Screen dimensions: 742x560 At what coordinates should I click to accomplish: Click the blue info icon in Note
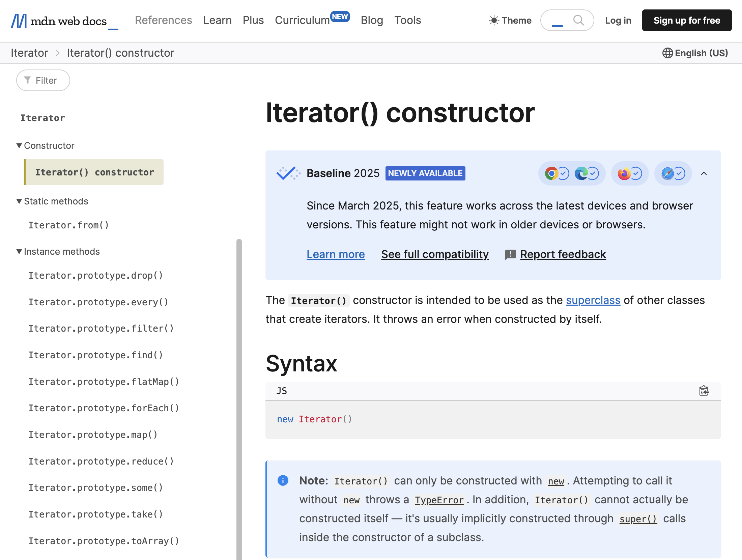(283, 480)
